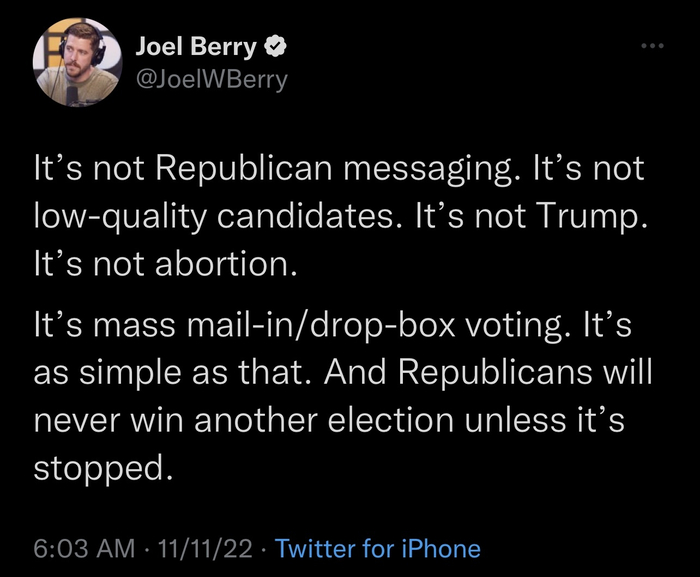Click the Twitter for iPhone source link

(377, 548)
